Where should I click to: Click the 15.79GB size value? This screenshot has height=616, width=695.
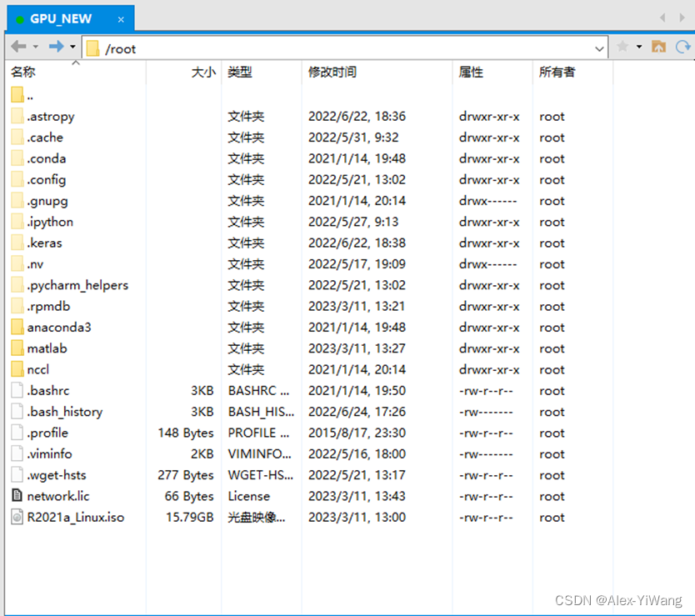coord(190,517)
